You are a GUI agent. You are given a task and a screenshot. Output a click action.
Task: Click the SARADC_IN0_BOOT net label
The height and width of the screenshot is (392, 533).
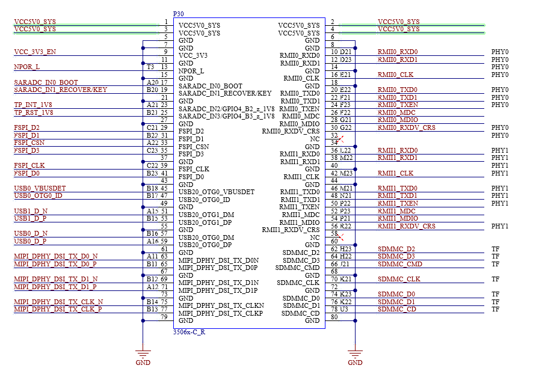click(x=46, y=82)
